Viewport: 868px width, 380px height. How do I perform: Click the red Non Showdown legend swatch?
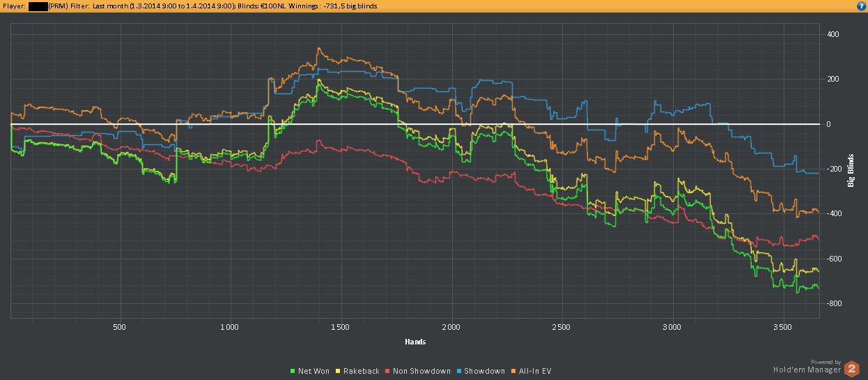(x=388, y=372)
